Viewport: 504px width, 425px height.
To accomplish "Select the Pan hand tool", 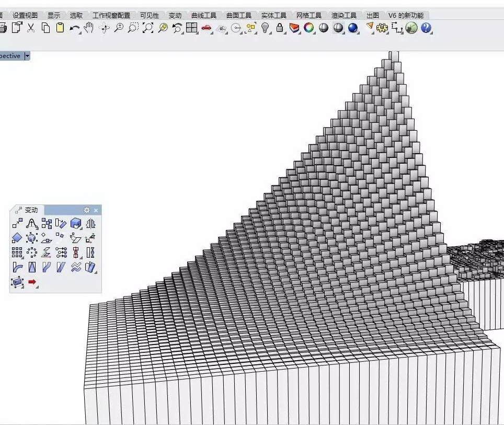I will click(89, 28).
